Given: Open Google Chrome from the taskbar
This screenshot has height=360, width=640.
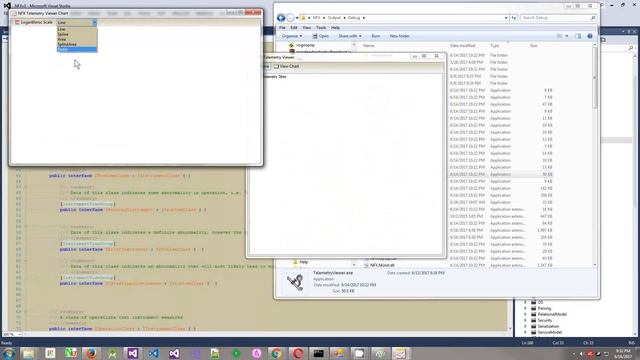Looking at the screenshot, I should click(x=277, y=353).
